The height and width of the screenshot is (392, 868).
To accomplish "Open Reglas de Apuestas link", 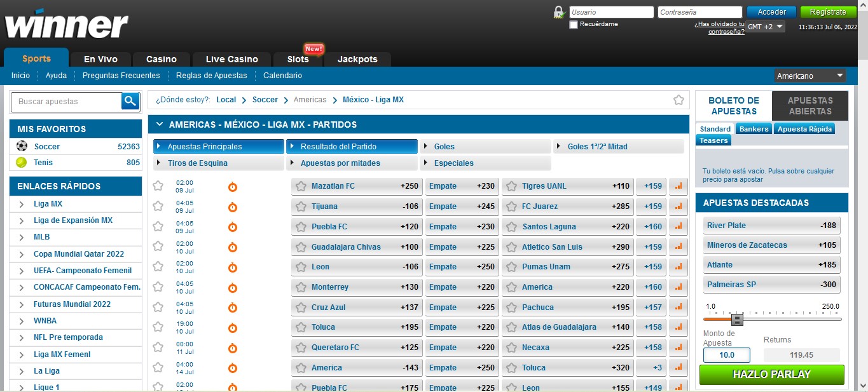I will pyautogui.click(x=211, y=76).
